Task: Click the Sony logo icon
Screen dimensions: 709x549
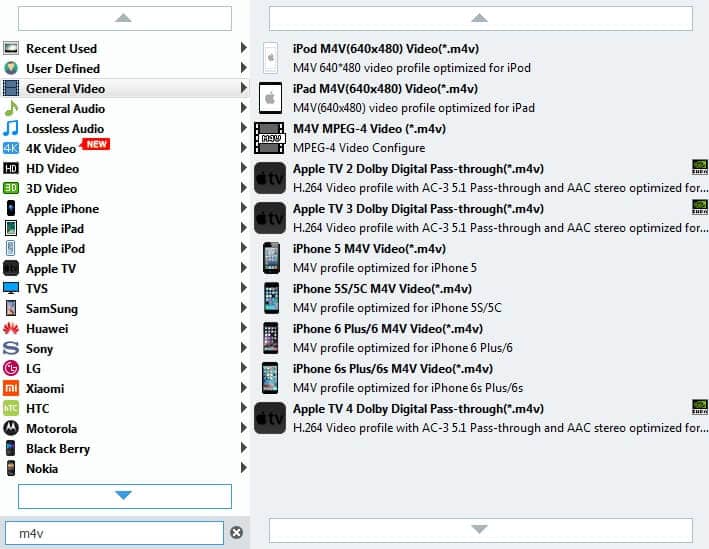Action: point(11,348)
